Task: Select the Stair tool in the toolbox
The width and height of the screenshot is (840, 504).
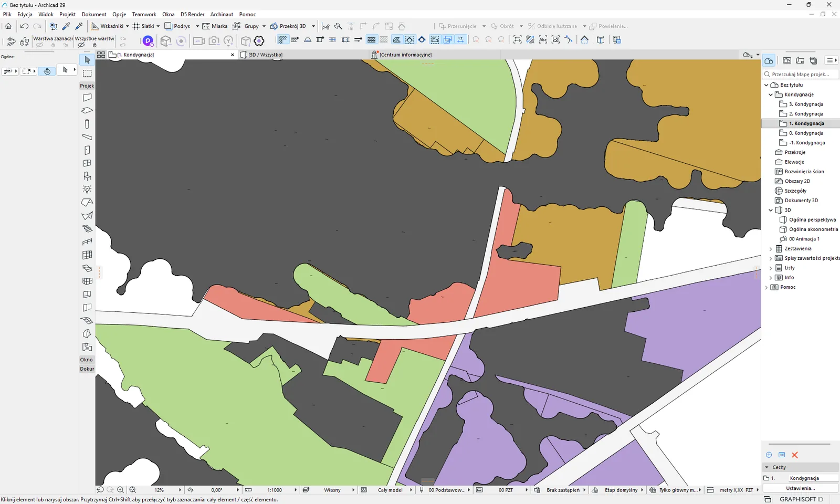Action: click(87, 228)
